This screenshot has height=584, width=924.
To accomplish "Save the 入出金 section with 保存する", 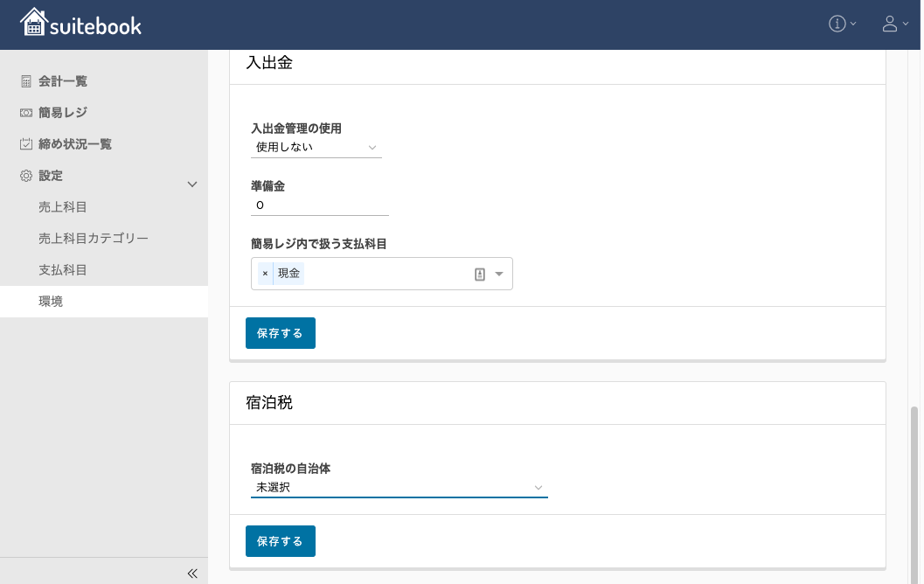I will pyautogui.click(x=281, y=333).
